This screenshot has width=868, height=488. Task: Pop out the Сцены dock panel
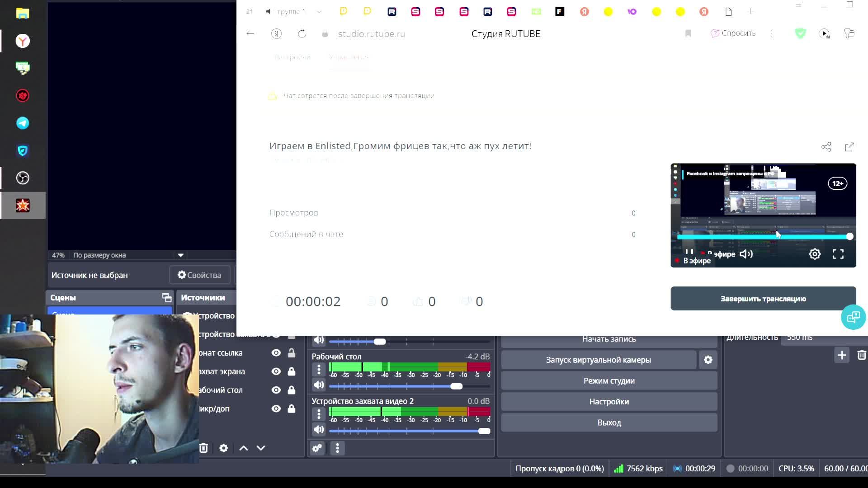[167, 297]
